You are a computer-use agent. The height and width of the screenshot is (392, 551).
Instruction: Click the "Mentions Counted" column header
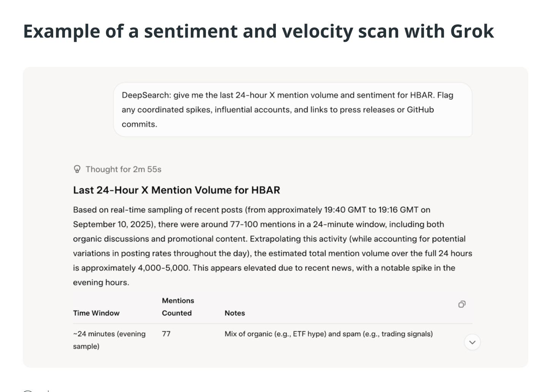coord(177,307)
